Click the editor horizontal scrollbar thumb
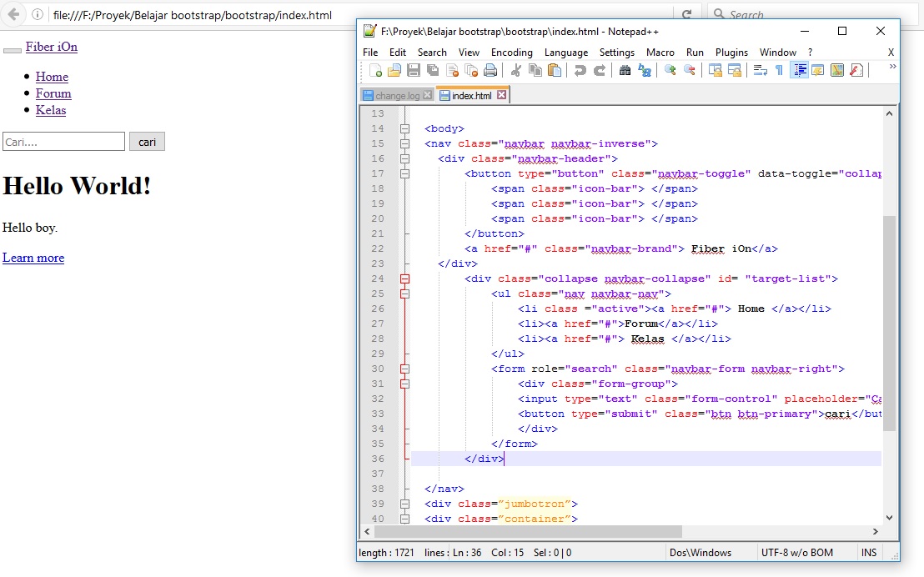Screen dimensions: 924x577 pyautogui.click(x=528, y=531)
